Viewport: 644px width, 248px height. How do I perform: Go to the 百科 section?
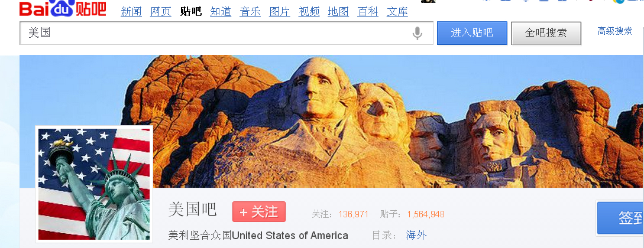[368, 11]
